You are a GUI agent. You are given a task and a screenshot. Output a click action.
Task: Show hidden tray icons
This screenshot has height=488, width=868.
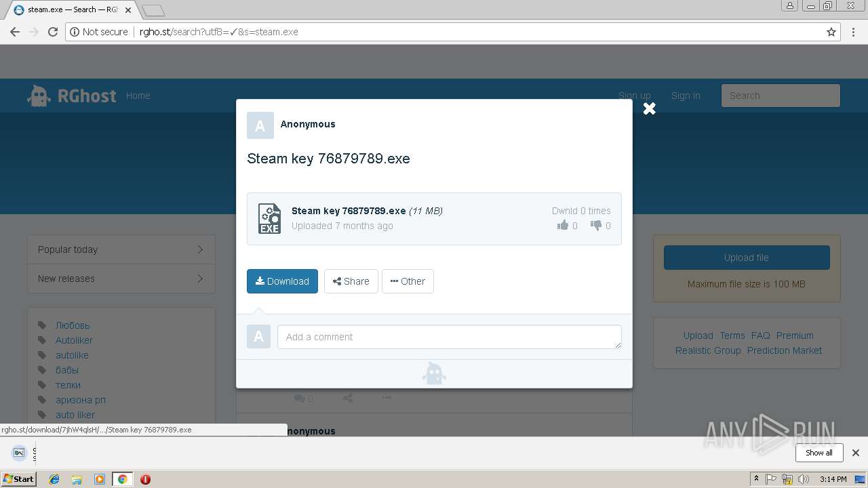coord(756,479)
